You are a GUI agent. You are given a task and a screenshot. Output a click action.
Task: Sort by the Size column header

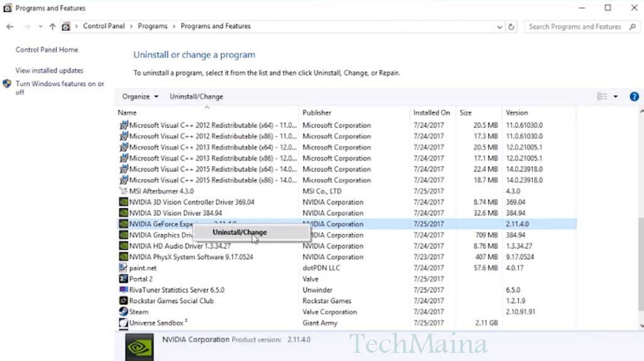pyautogui.click(x=478, y=113)
